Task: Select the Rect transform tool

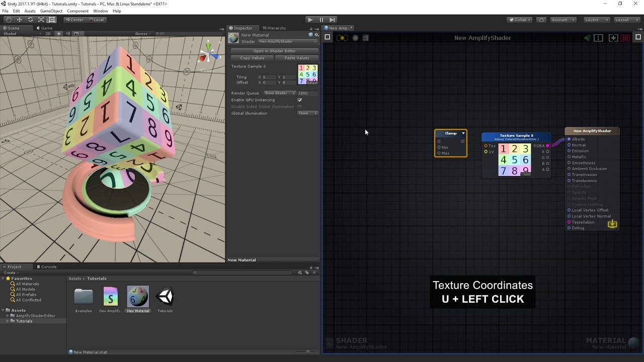Action: coord(52,20)
